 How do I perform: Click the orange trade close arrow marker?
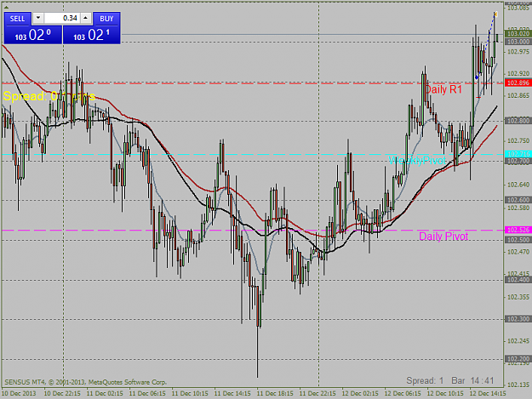(x=495, y=14)
